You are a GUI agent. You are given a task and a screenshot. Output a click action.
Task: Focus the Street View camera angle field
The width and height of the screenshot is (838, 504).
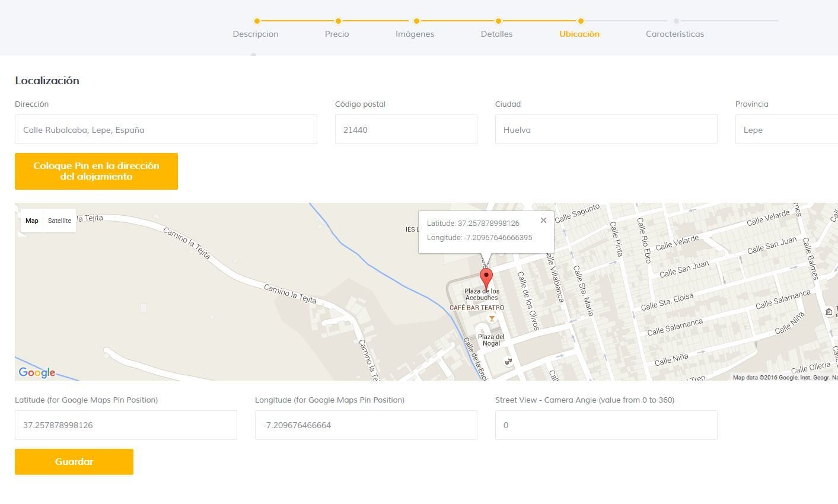tap(606, 425)
